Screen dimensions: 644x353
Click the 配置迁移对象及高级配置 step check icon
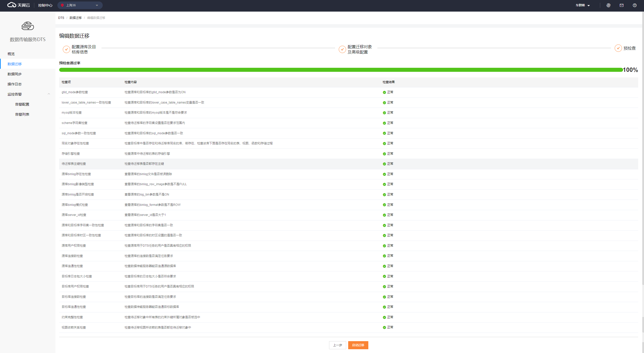(342, 49)
